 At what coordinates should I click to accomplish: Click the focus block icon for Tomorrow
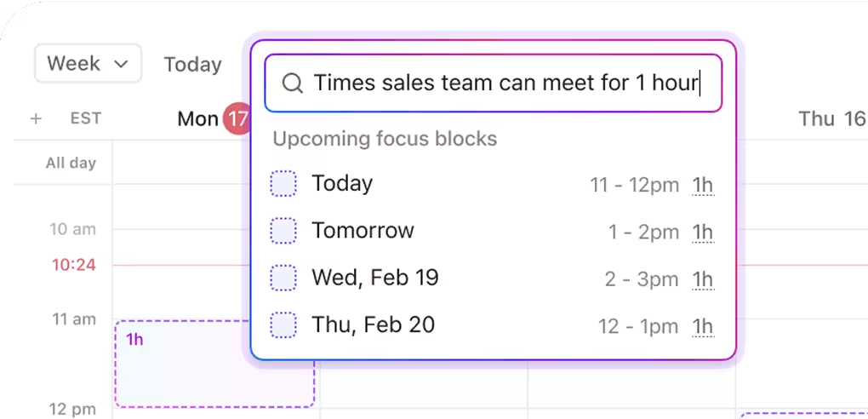(283, 231)
